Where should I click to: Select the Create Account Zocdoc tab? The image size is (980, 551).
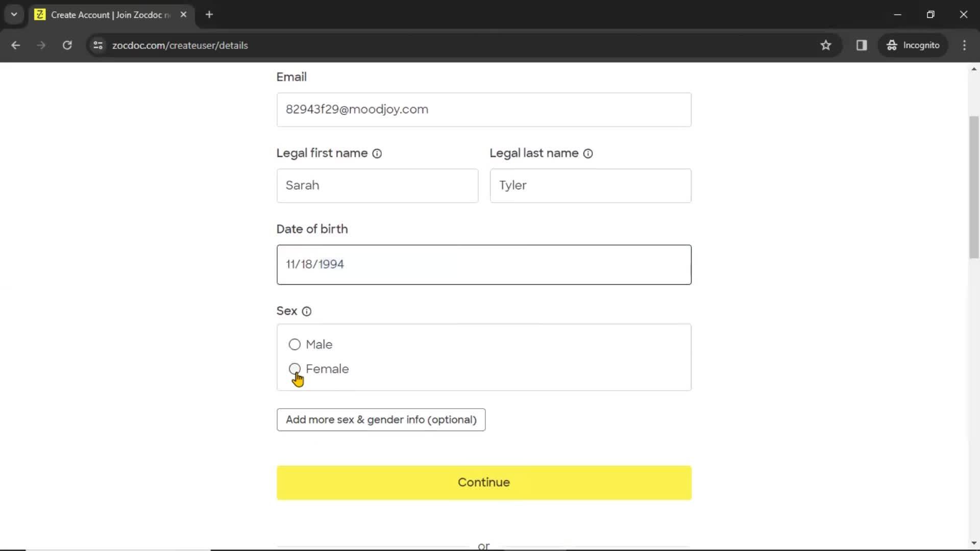coord(111,15)
